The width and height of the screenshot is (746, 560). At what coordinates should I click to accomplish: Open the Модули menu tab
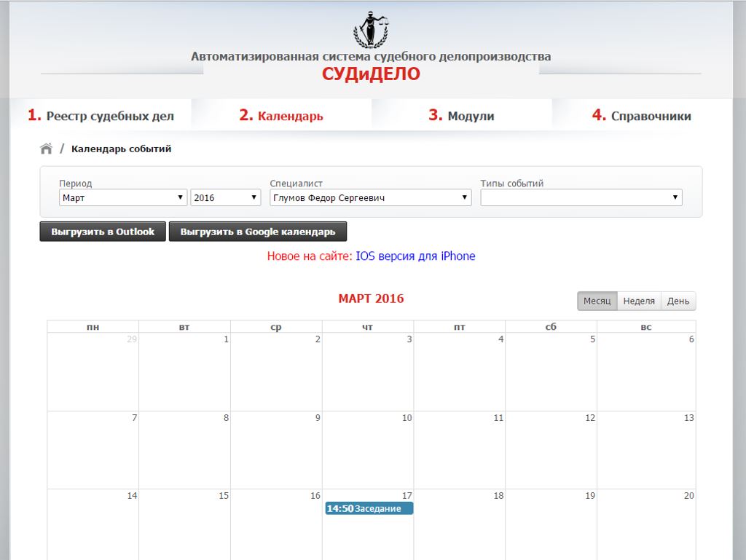point(461,116)
